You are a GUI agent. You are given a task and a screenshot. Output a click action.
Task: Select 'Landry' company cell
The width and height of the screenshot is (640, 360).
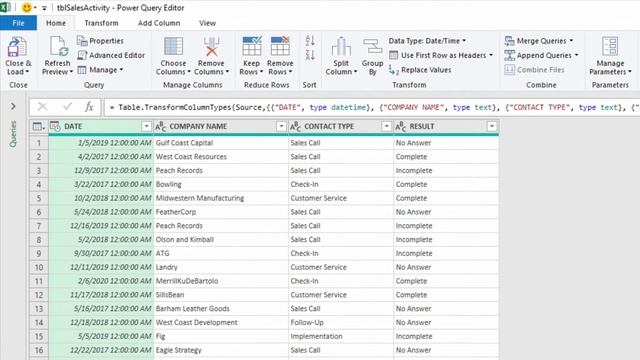pos(221,267)
